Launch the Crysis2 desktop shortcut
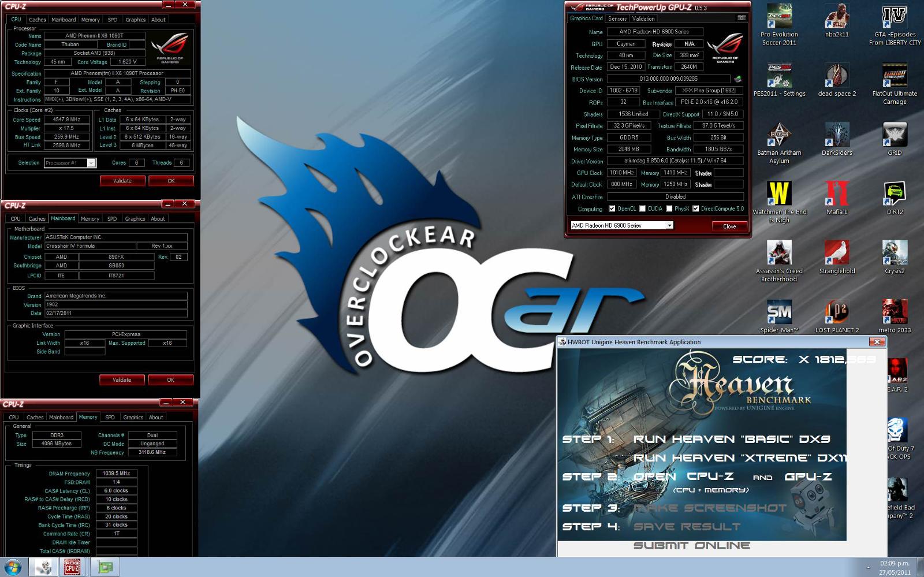 pos(895,258)
